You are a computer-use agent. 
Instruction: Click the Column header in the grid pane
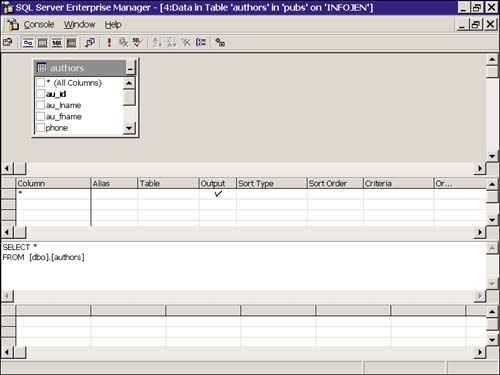[53, 183]
